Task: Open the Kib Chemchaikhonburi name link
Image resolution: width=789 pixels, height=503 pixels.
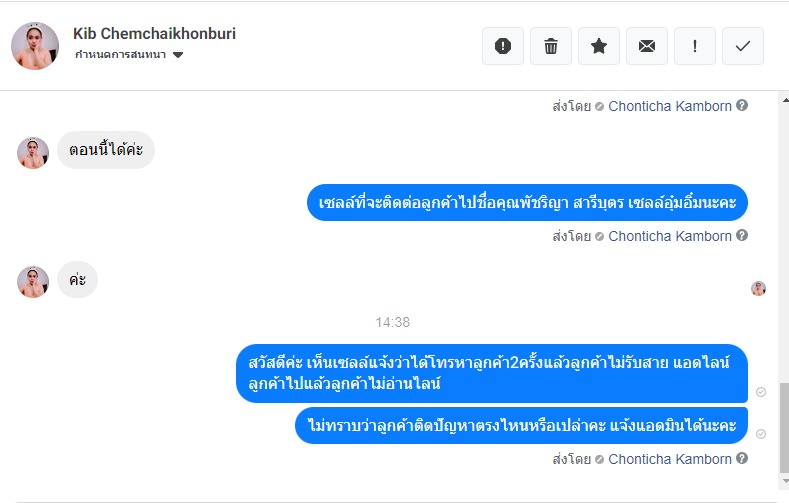Action: [x=154, y=34]
